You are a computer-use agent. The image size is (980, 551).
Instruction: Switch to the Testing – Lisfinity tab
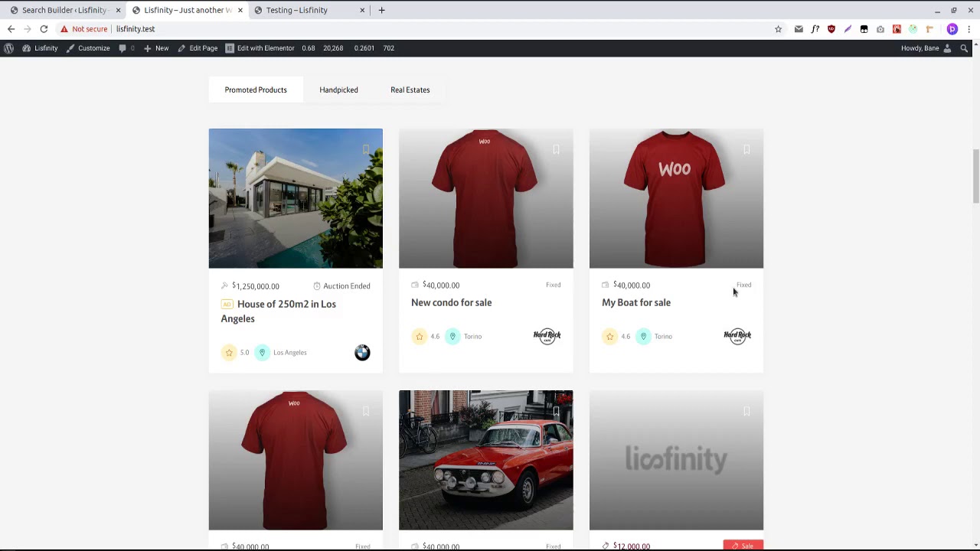306,10
